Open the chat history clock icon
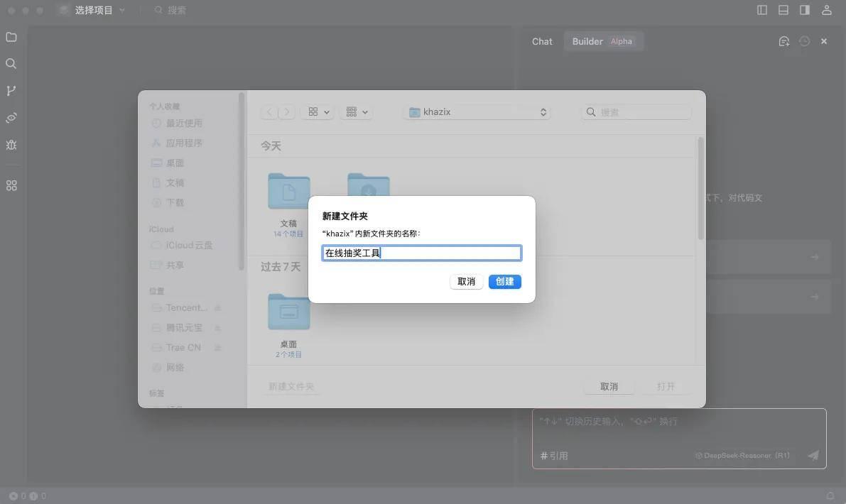Screen dimensions: 846x504 click(x=803, y=41)
